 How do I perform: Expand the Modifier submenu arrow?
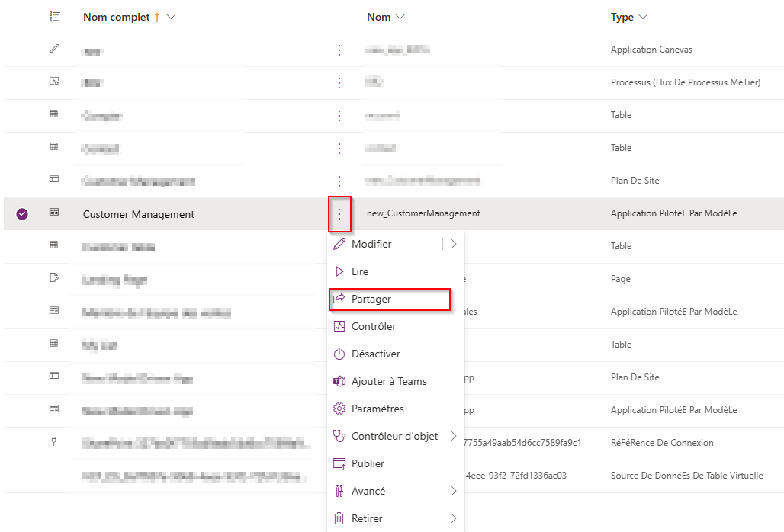(x=454, y=244)
